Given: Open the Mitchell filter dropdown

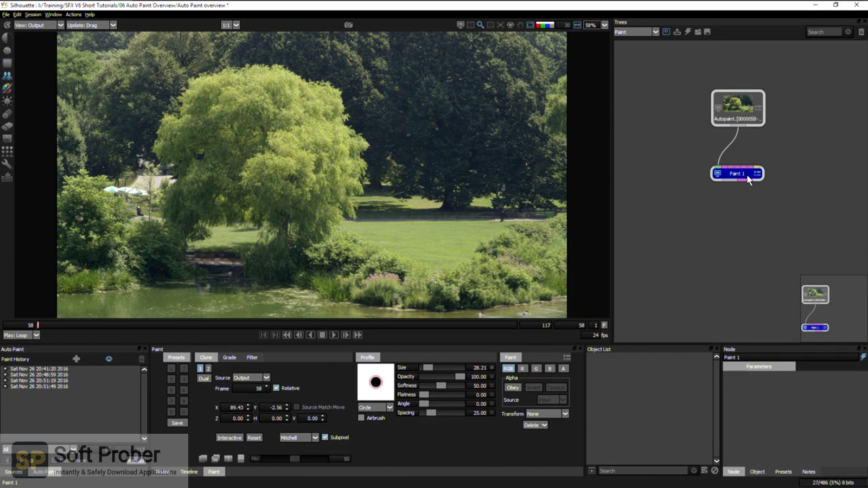Looking at the screenshot, I should (x=299, y=438).
